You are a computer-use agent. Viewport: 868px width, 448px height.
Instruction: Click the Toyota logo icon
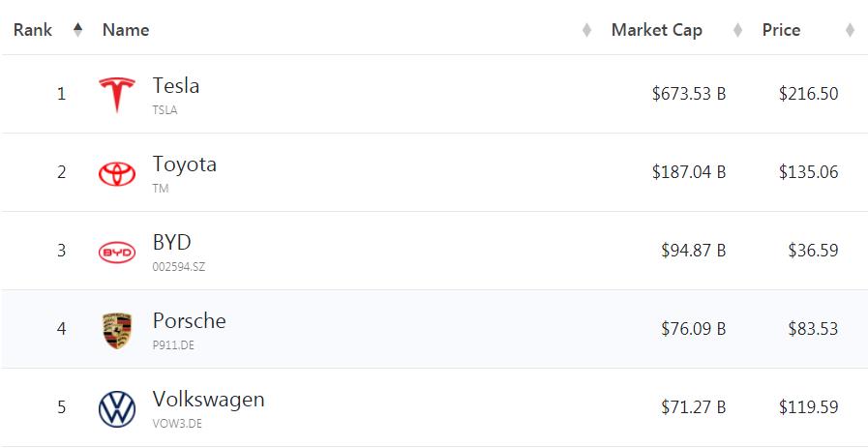coord(117,173)
